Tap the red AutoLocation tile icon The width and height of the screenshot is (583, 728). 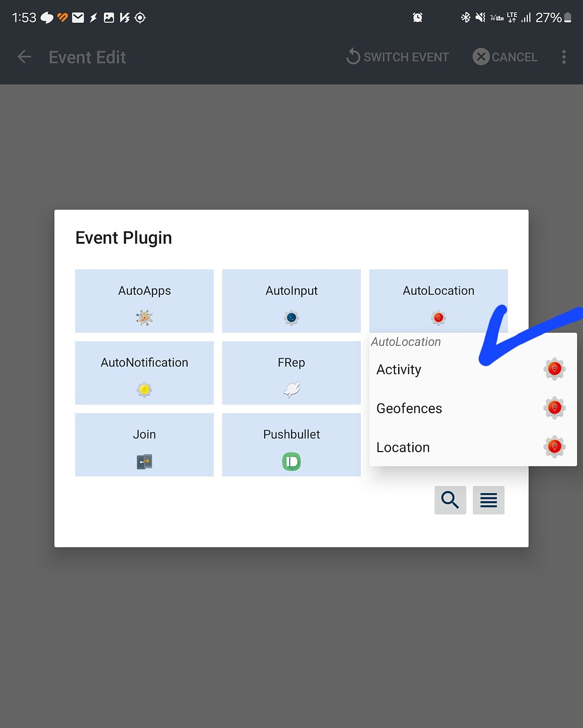click(439, 318)
